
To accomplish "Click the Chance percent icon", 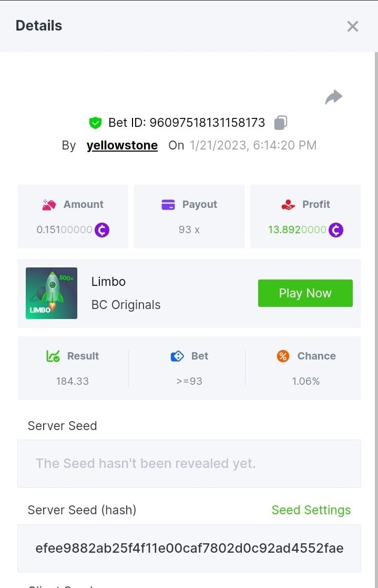I will (283, 356).
